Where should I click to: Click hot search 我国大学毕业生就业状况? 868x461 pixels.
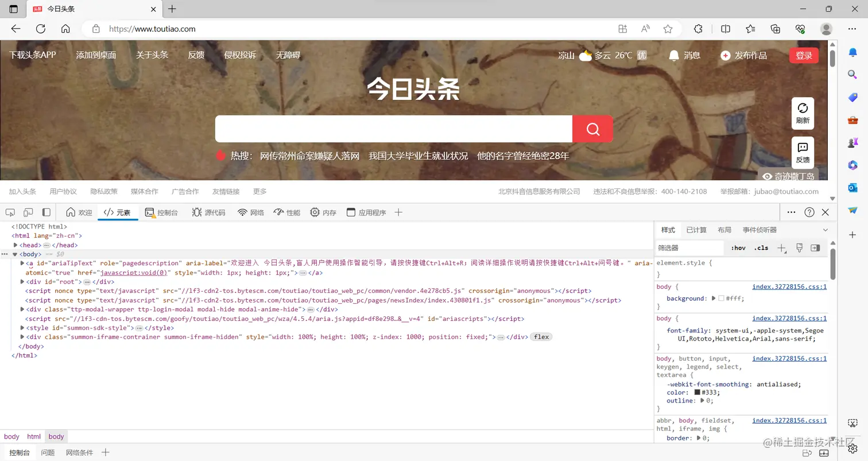click(x=418, y=156)
